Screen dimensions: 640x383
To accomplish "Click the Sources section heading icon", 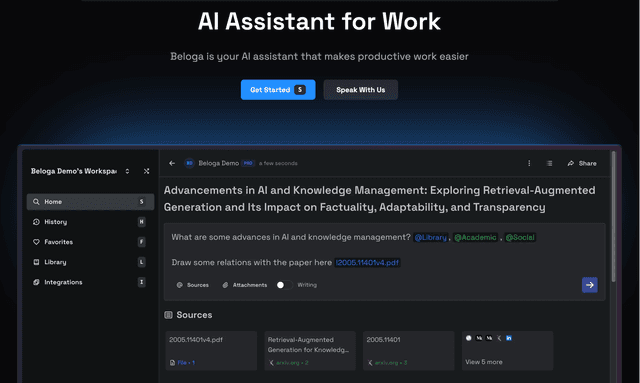I will point(168,315).
